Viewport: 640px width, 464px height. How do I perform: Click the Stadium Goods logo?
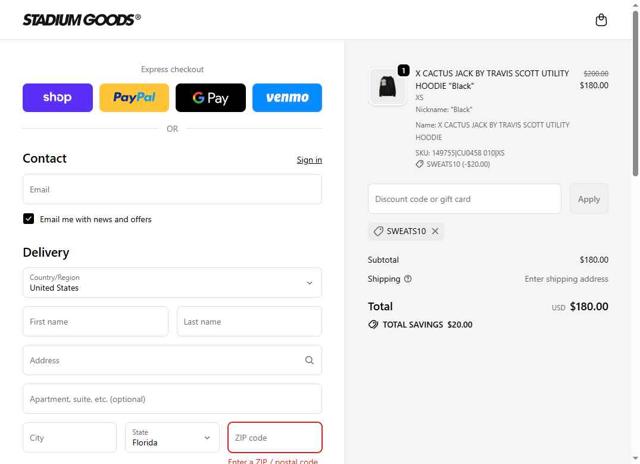click(82, 19)
